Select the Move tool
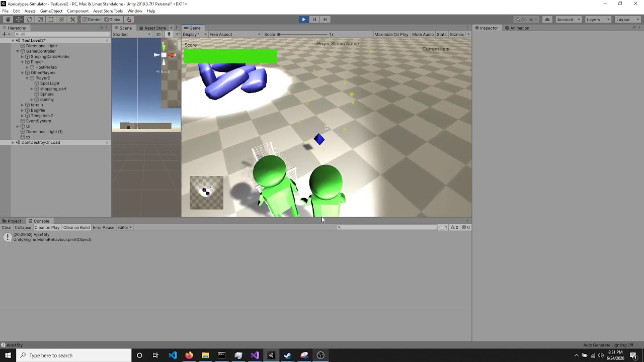Screen dimensions: 644x362 19,20
